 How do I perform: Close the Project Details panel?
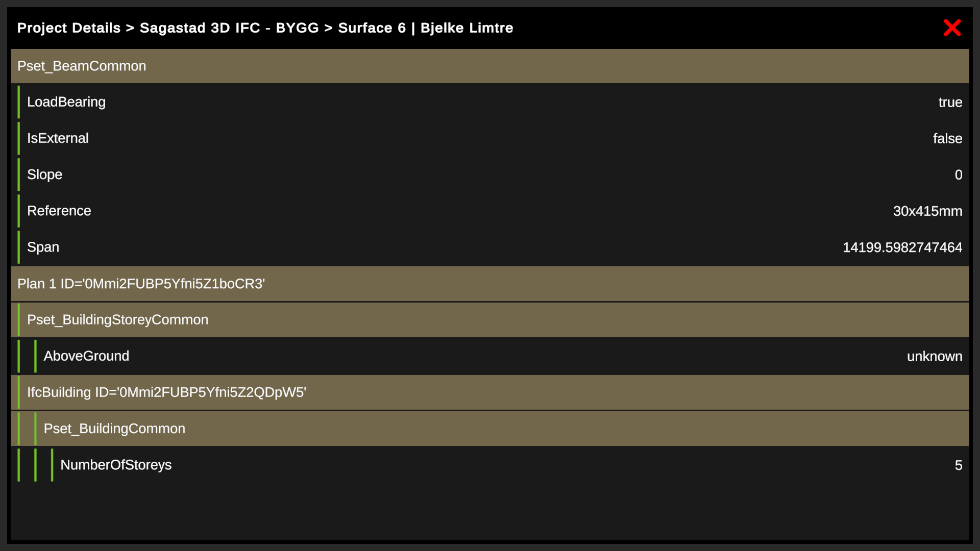(x=952, y=28)
